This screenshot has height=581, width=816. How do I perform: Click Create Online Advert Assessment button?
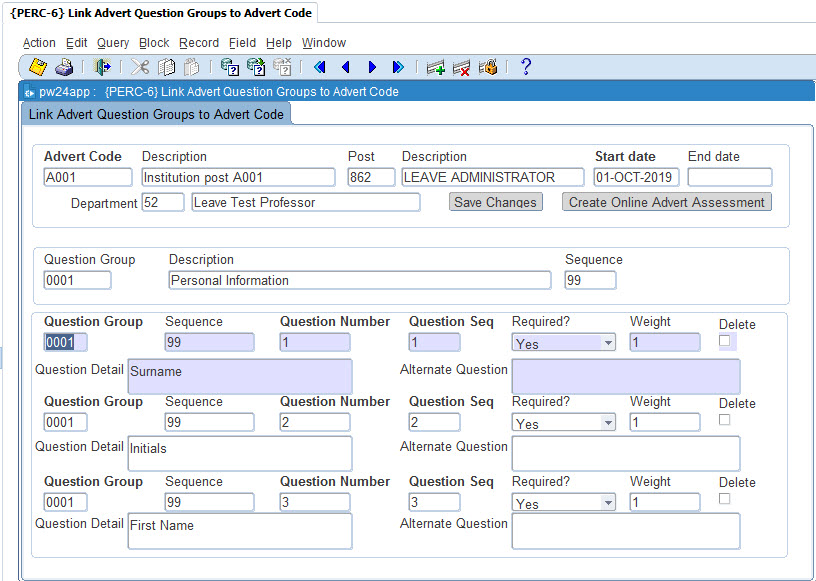[667, 202]
